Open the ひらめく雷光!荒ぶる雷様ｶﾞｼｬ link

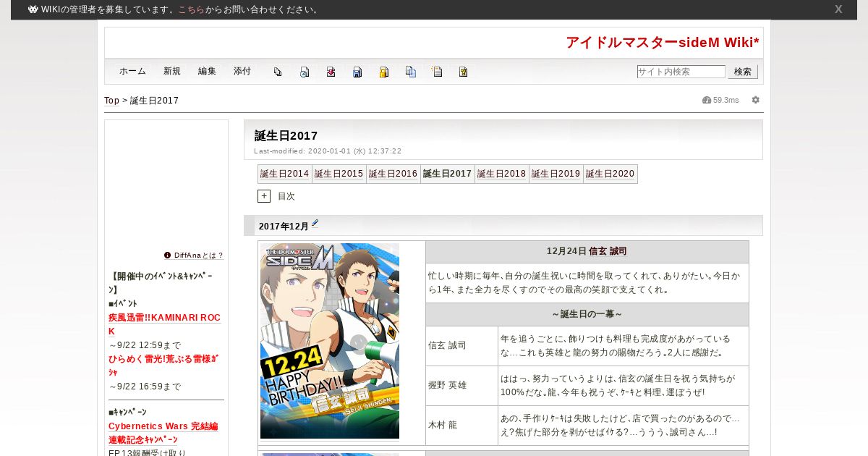pos(163,366)
